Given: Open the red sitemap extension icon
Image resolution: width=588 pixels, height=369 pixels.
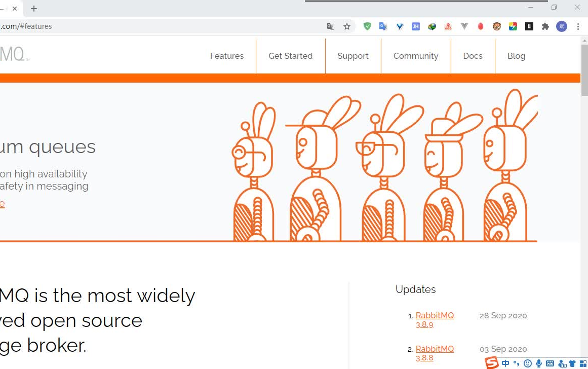Looking at the screenshot, I should (448, 26).
